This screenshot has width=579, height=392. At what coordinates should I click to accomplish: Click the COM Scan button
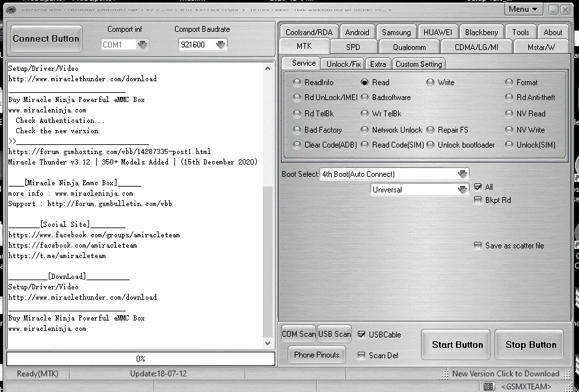299,334
